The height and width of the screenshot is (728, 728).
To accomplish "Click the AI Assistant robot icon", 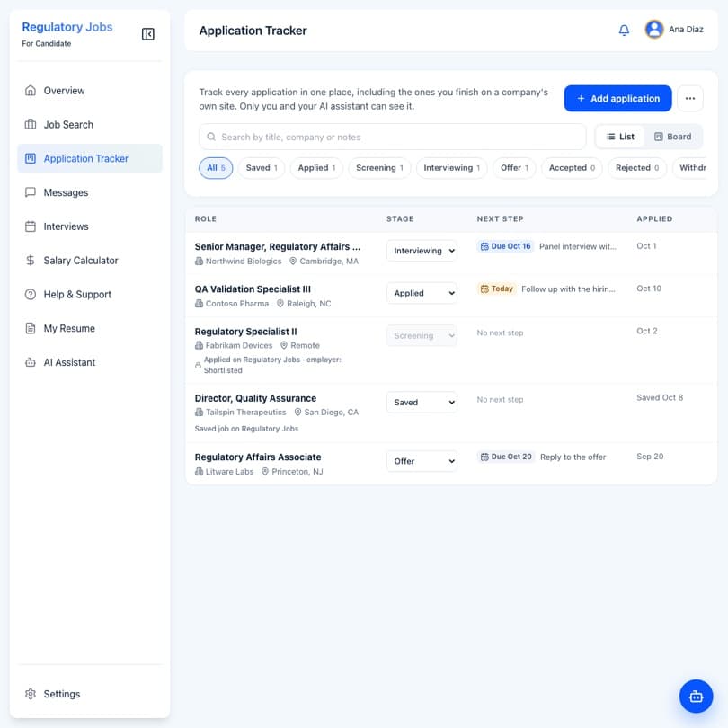I will point(31,362).
